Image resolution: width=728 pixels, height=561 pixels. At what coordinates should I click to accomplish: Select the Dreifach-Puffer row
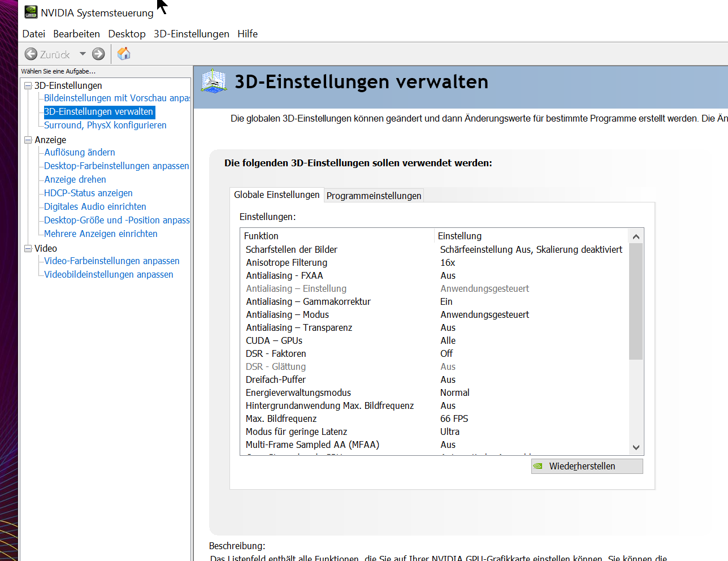434,379
